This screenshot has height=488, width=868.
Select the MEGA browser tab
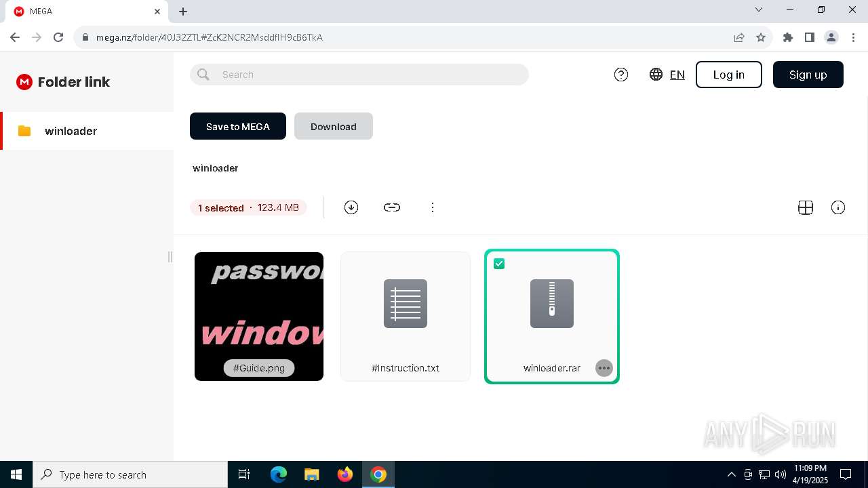(x=87, y=12)
